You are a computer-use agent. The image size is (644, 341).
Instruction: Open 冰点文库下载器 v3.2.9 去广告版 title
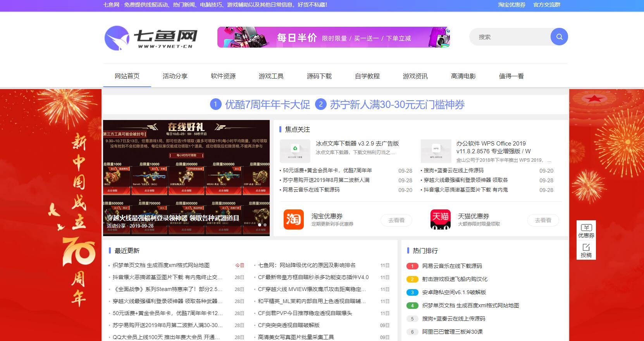[x=357, y=143]
